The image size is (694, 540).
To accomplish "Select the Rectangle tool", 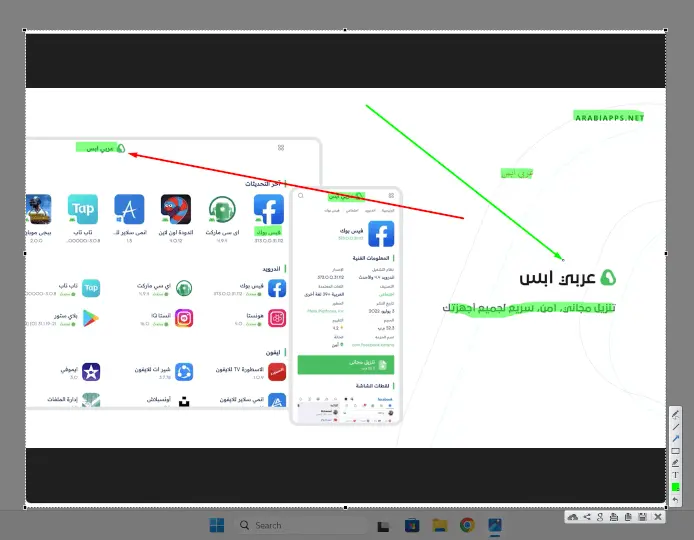I will pyautogui.click(x=676, y=450).
